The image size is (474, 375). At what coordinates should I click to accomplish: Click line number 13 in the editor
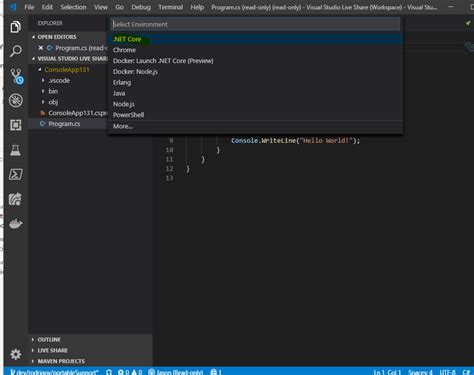click(169, 178)
